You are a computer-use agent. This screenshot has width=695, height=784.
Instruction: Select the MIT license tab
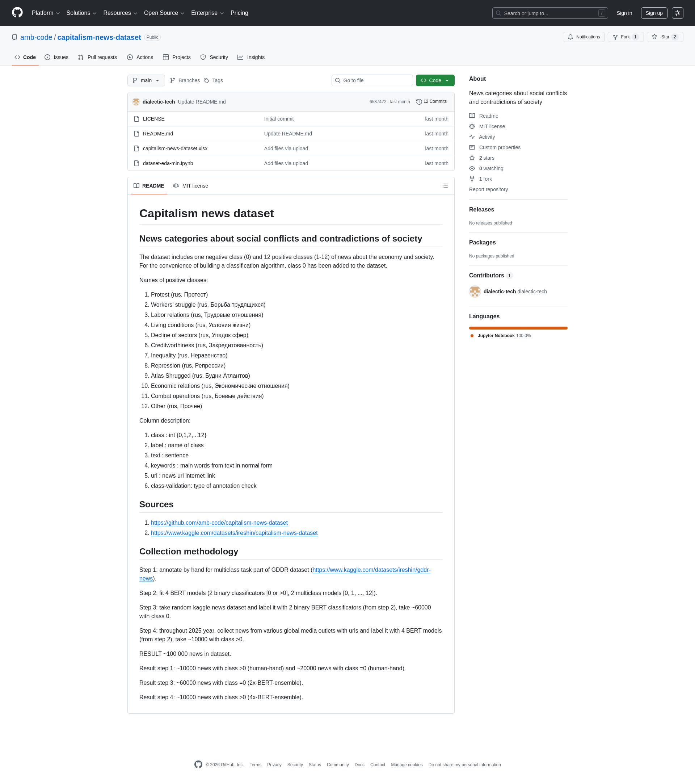(190, 186)
